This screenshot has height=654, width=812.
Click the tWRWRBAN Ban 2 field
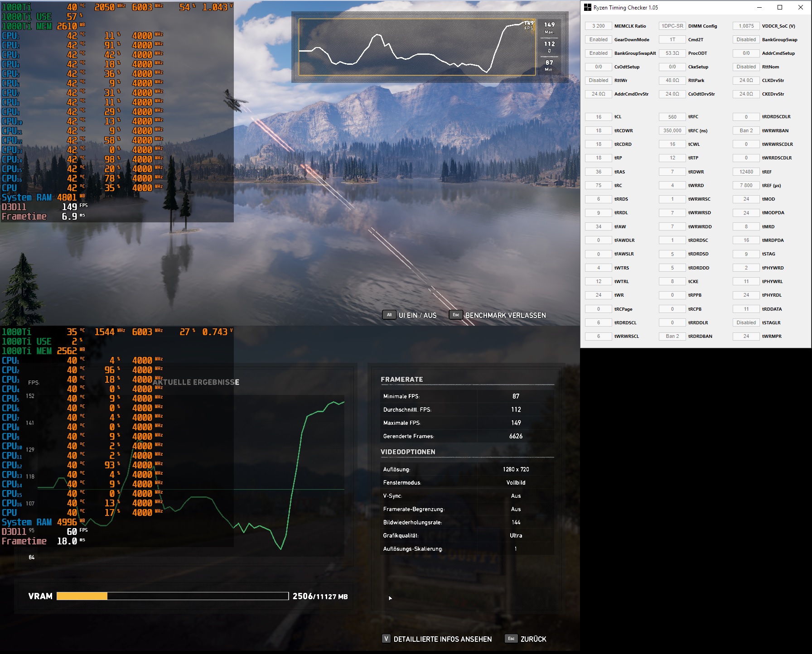tap(746, 130)
